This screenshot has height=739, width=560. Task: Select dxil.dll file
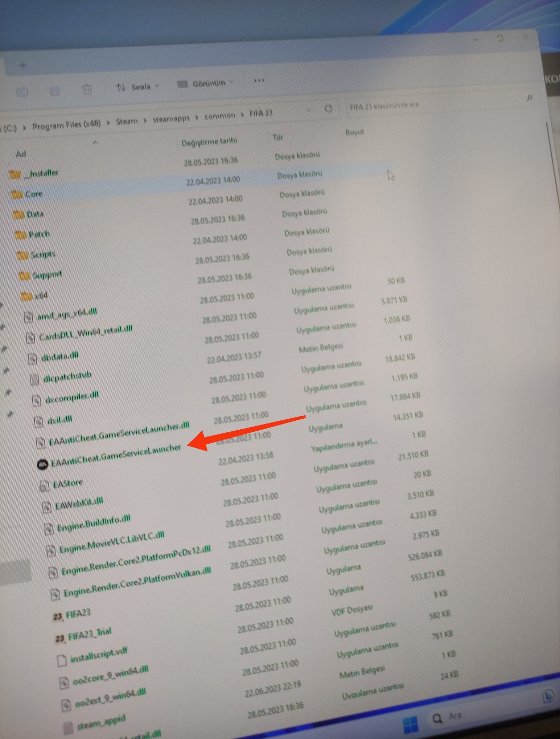[x=54, y=420]
